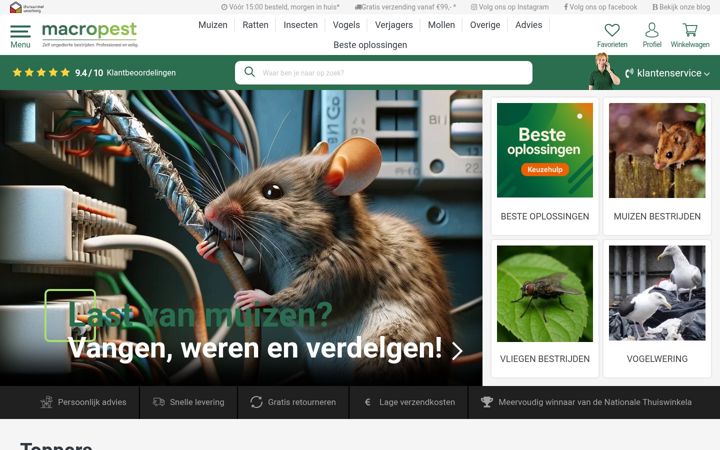Image resolution: width=720 pixels, height=450 pixels.
Task: Click Meervoudig winnaar Nationale Thuiswinkel text
Action: pyautogui.click(x=595, y=402)
